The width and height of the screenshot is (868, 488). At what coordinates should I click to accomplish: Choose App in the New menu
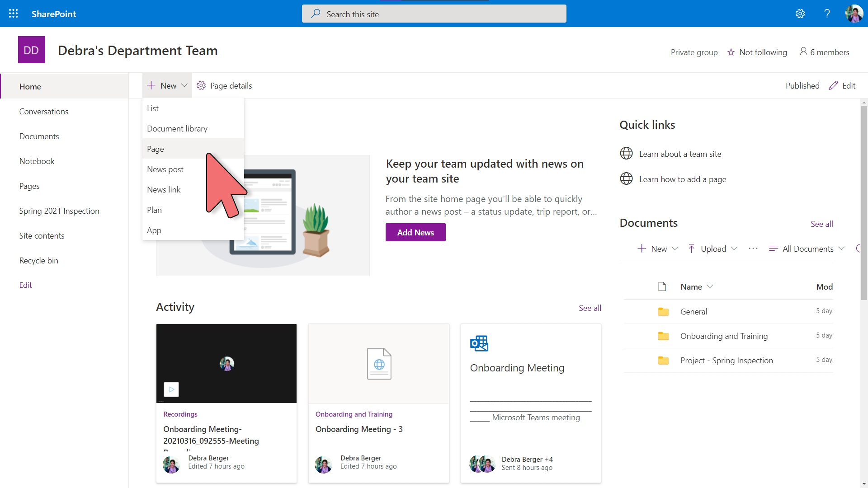pos(193,230)
